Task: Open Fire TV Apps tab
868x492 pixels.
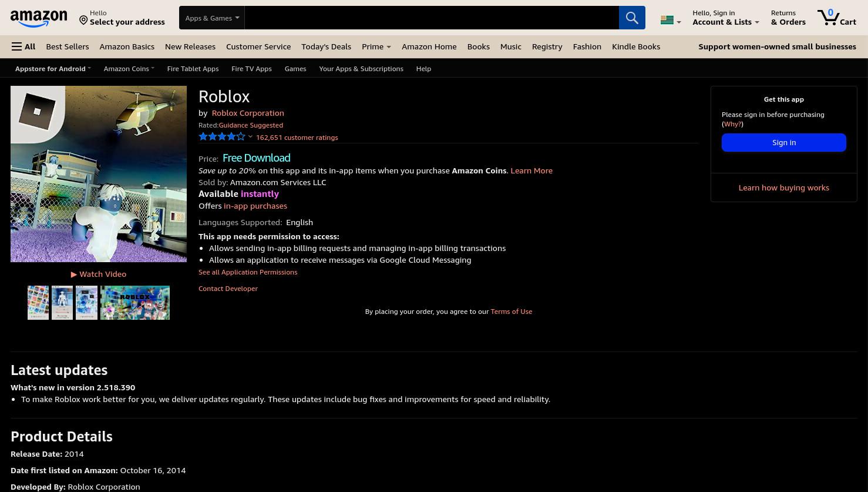Action: click(251, 68)
